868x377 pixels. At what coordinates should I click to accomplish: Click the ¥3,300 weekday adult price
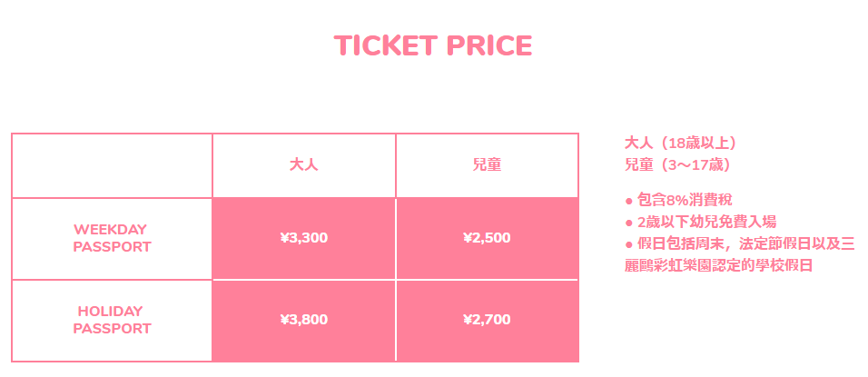(x=304, y=238)
